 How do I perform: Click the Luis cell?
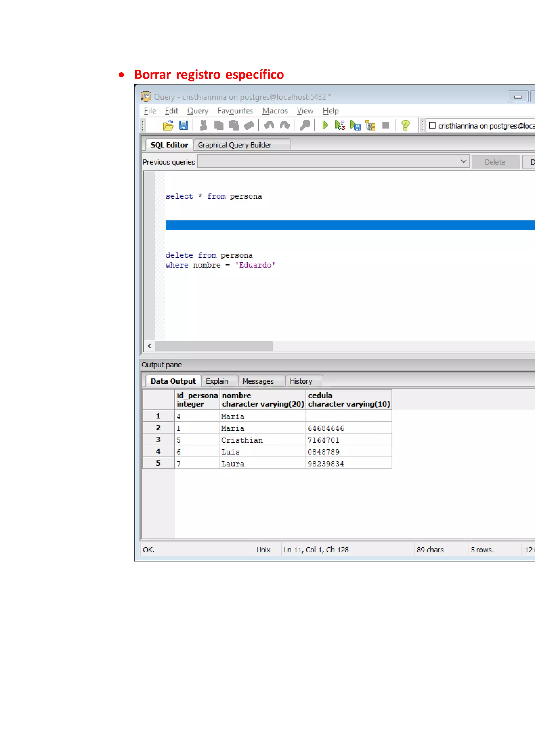click(x=263, y=452)
